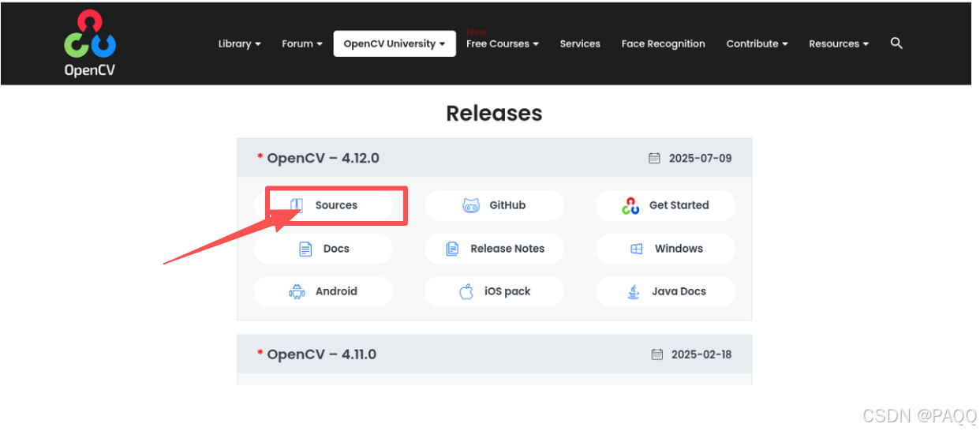Click calendar icon beside 2025-02-18
This screenshot has width=980, height=431.
pos(657,354)
